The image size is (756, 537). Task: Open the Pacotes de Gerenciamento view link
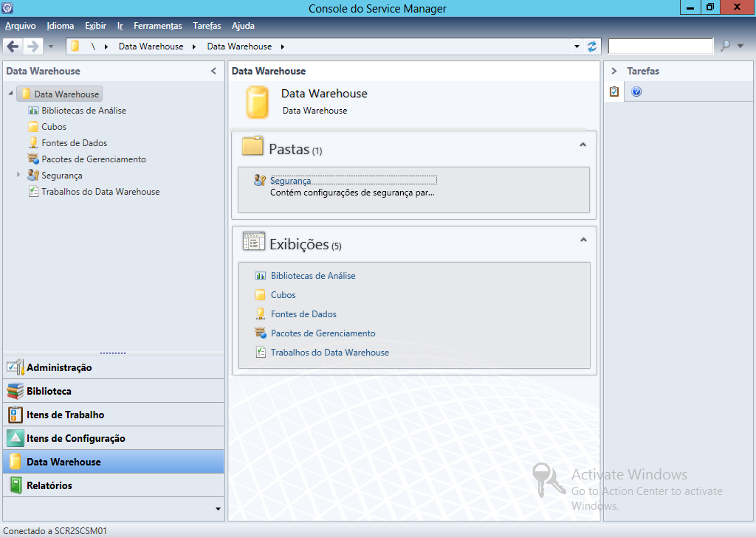323,333
